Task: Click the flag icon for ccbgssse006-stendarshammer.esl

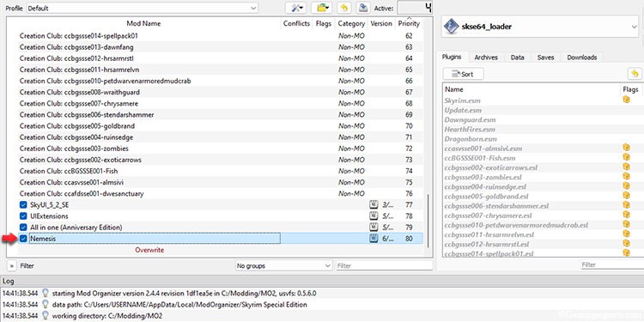Action: [x=626, y=205]
